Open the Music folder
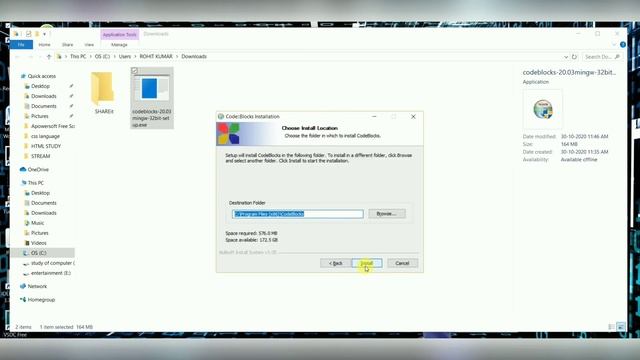This screenshot has height=360, width=640. pos(37,223)
